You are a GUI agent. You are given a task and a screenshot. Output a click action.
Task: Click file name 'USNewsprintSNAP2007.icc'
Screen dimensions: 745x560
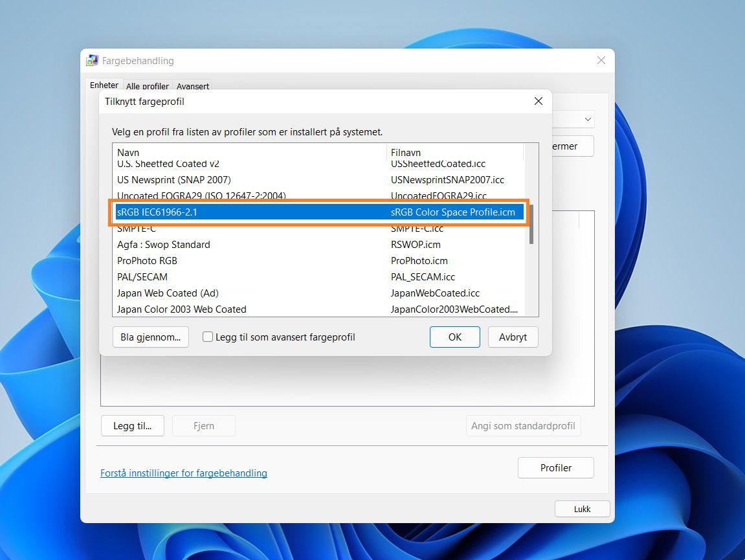pos(447,180)
